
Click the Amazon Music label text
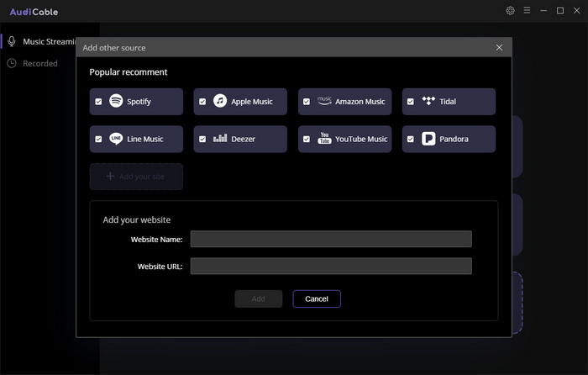tap(360, 102)
